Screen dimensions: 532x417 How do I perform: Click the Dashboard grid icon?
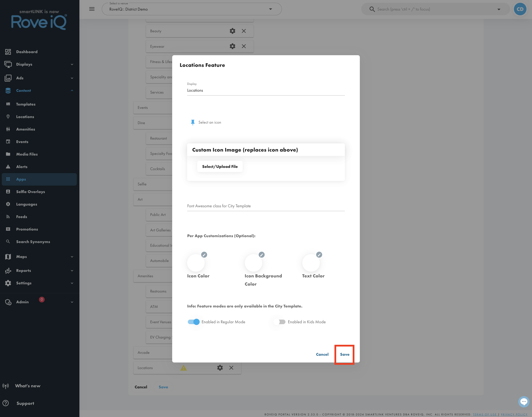(8, 52)
